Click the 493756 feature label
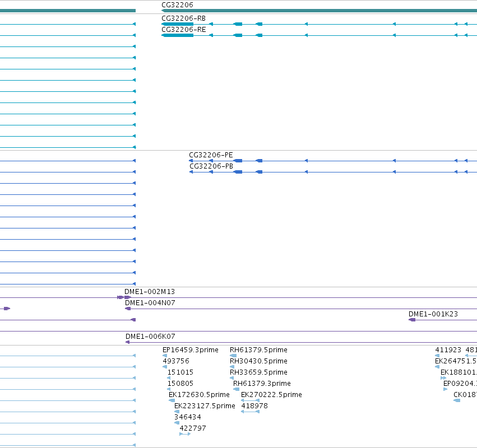Image resolution: width=477 pixels, height=448 pixels. click(x=176, y=361)
